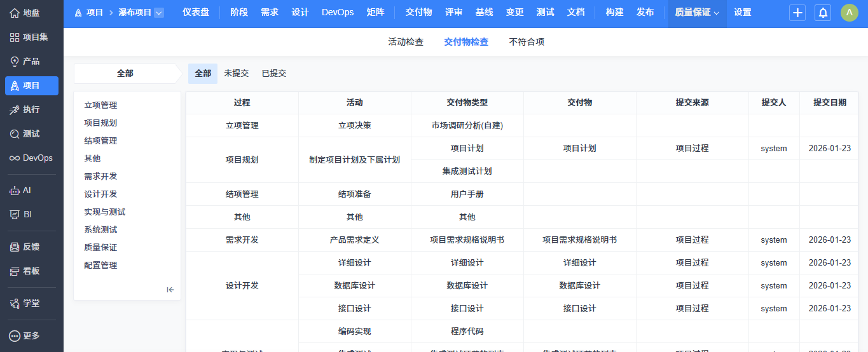This screenshot has height=352, width=868.
Task: Switch to the 不符合项 tab
Action: (527, 42)
